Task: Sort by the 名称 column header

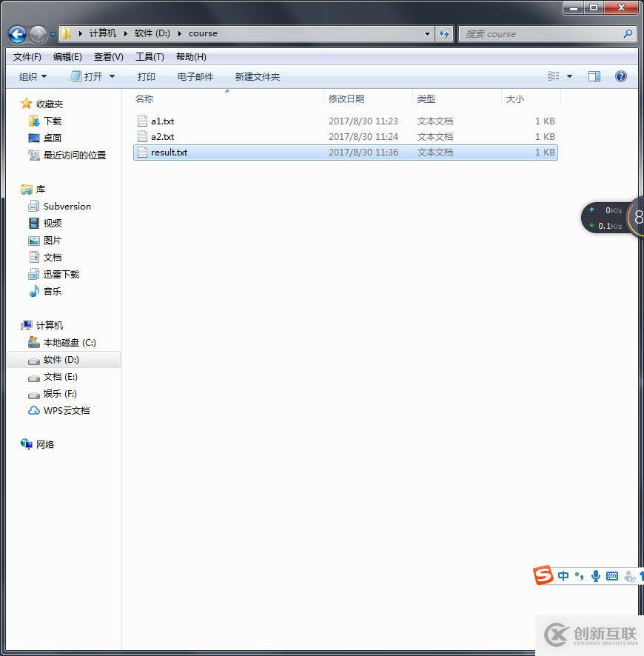Action: (144, 99)
